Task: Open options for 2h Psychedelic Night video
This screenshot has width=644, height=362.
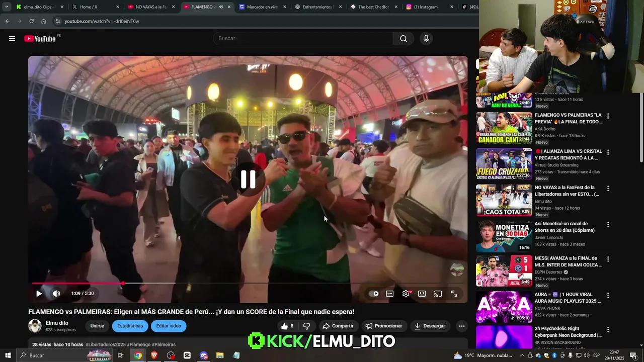Action: pos(608,330)
